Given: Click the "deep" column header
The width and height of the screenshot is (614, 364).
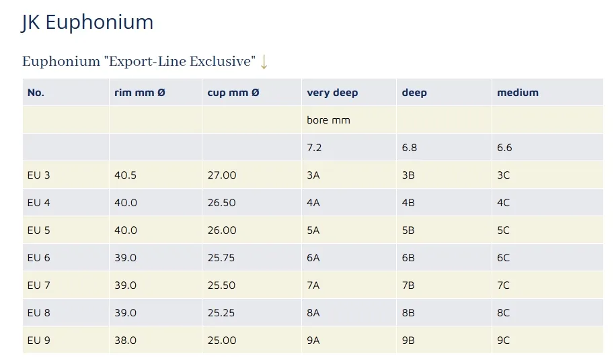Looking at the screenshot, I should pyautogui.click(x=414, y=93).
